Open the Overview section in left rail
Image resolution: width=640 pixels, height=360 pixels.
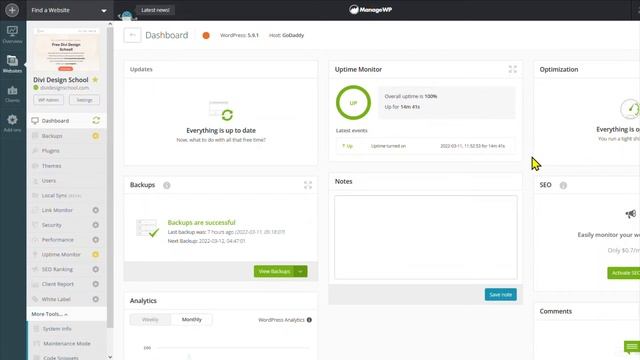click(x=12, y=35)
